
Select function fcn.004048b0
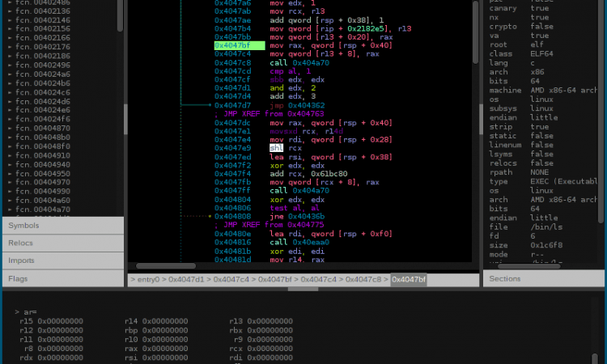(x=43, y=138)
